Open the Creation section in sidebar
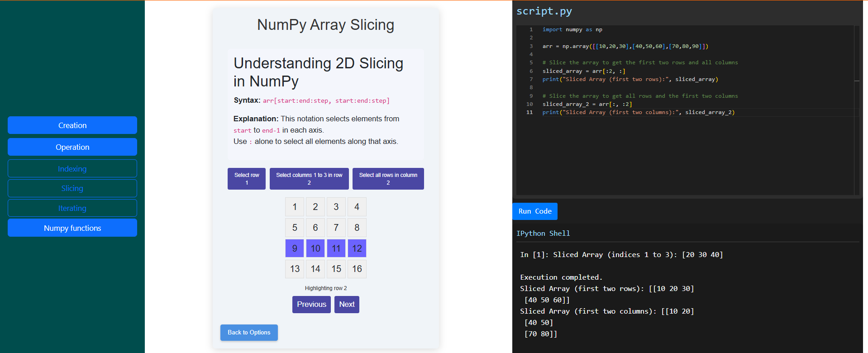The image size is (868, 353). [x=72, y=125]
